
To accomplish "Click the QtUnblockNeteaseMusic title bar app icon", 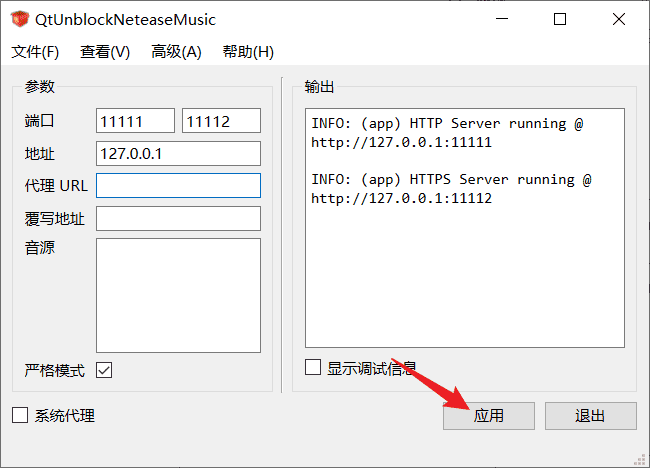I will tap(19, 19).
